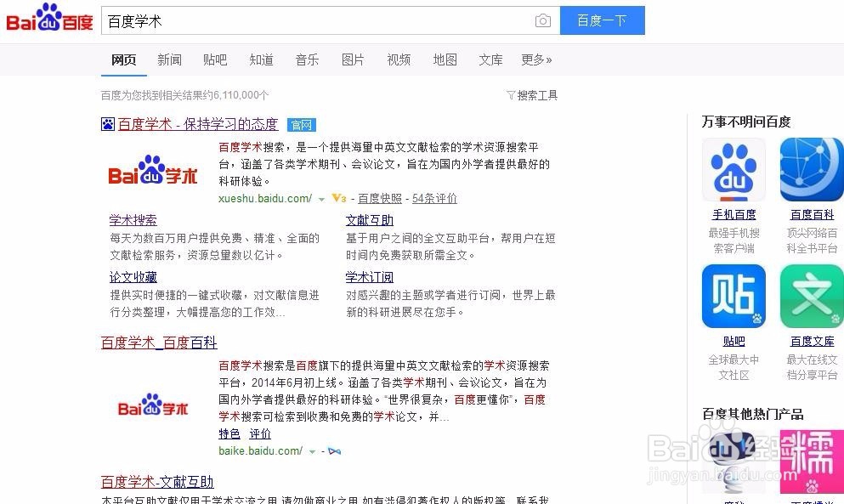Image resolution: width=844 pixels, height=504 pixels.
Task: Switch to the 新闻 tab
Action: (169, 59)
